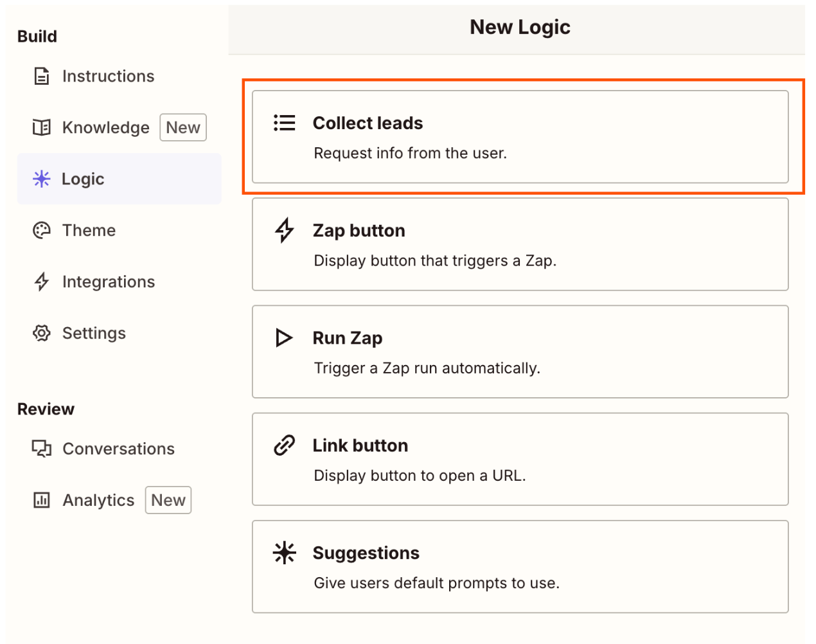Screen dimensions: 816x644
Task: Click the Link button chain icon
Action: pyautogui.click(x=284, y=445)
